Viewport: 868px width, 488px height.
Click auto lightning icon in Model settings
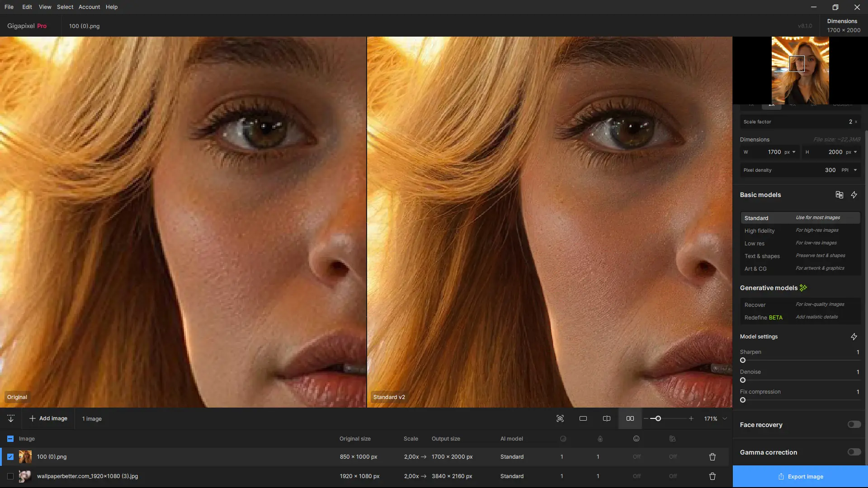point(854,337)
